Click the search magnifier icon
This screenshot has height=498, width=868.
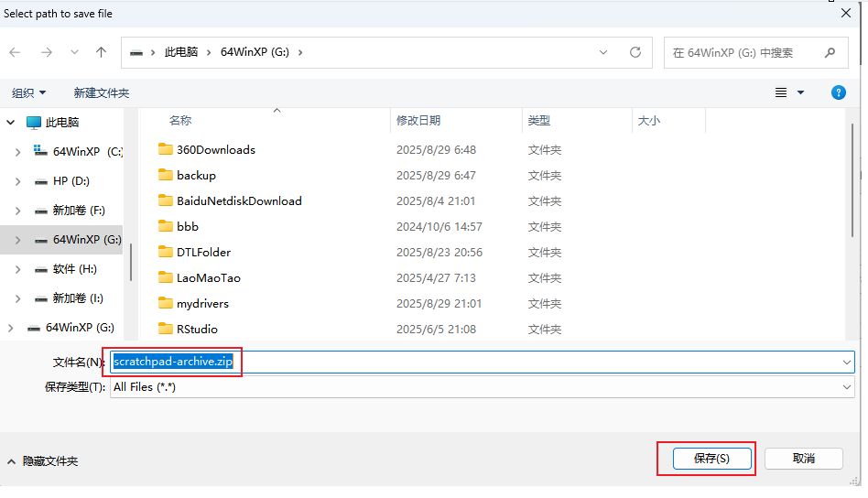(x=830, y=52)
